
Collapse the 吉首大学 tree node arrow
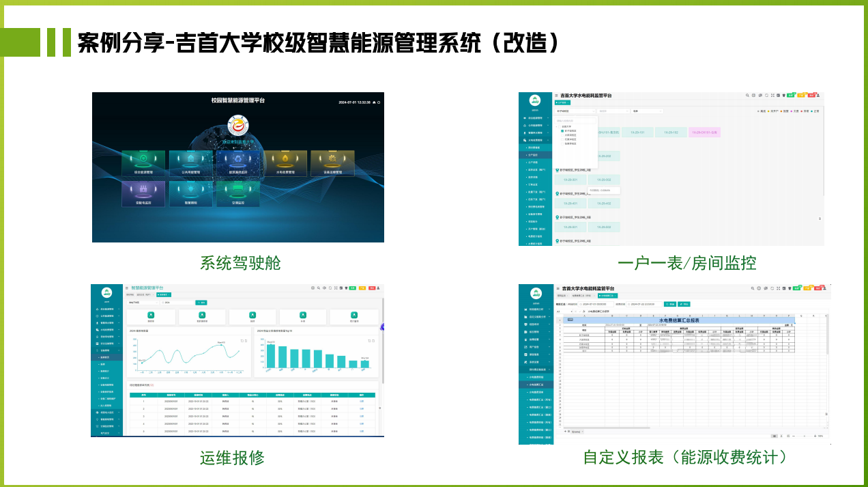tap(556, 126)
